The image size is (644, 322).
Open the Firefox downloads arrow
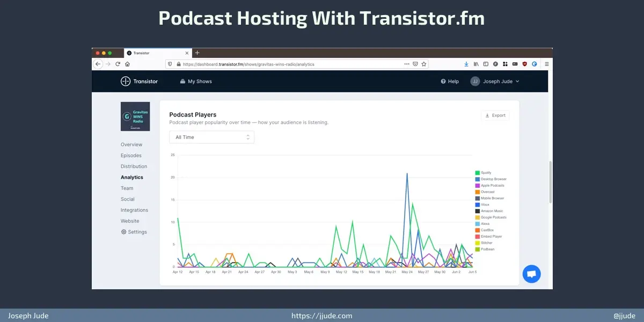coord(466,64)
